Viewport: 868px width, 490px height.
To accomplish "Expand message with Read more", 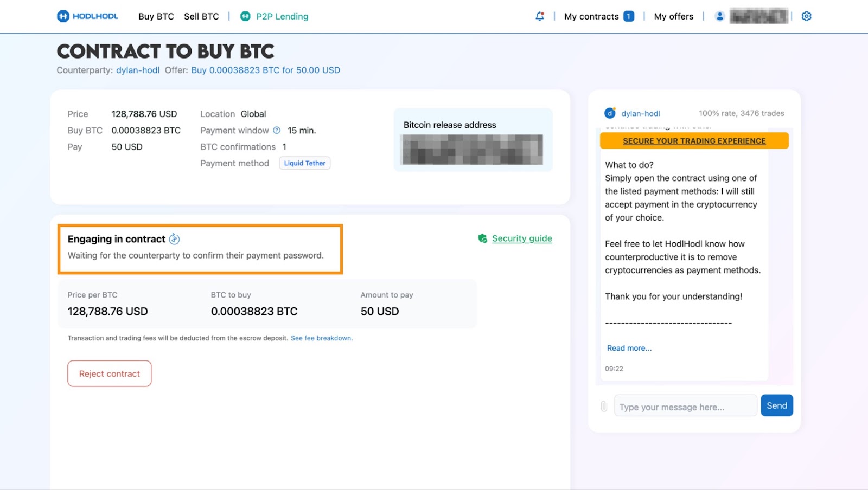I will 629,348.
